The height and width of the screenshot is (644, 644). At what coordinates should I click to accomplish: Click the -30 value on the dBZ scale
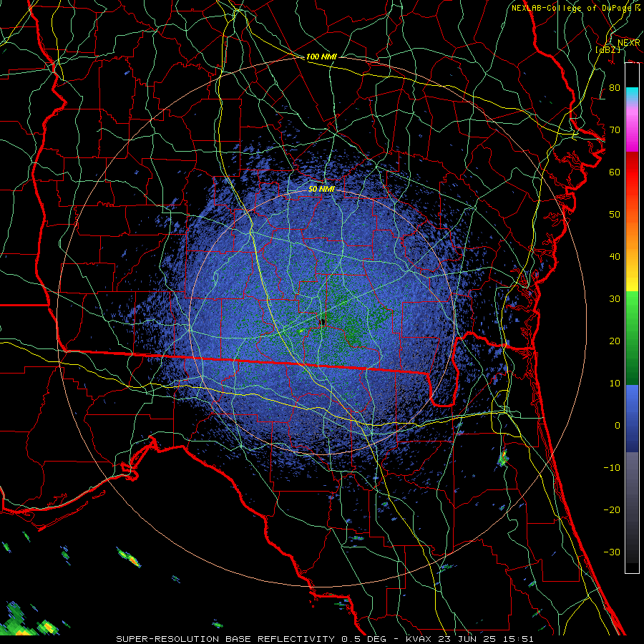tap(612, 552)
